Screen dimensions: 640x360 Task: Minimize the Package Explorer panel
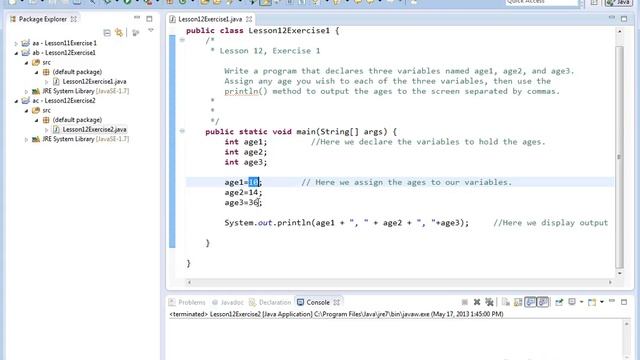point(137,18)
